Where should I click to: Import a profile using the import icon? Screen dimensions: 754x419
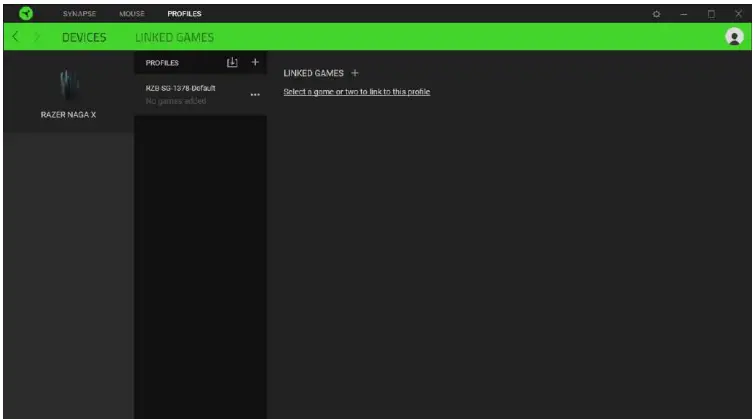pyautogui.click(x=232, y=62)
